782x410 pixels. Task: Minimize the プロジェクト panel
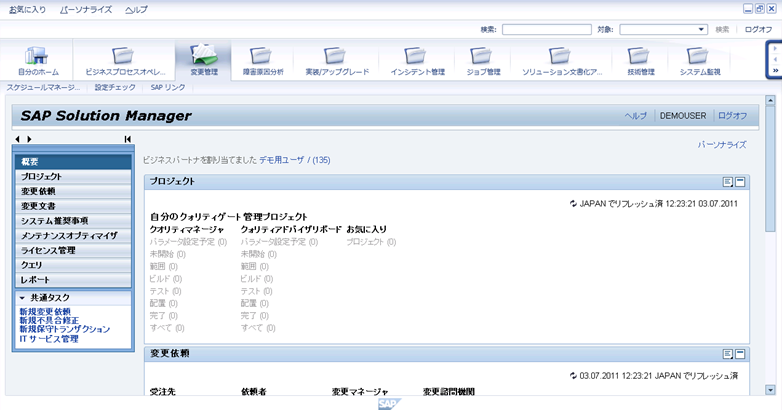pyautogui.click(x=740, y=182)
